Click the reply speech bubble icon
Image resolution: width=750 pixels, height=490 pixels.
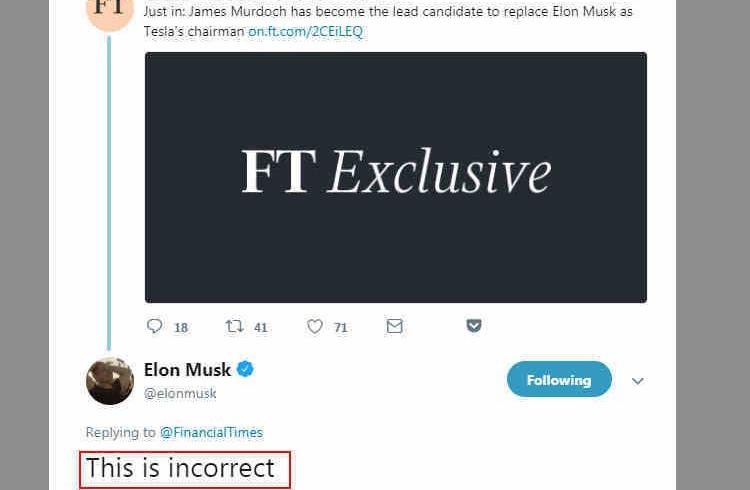(154, 326)
